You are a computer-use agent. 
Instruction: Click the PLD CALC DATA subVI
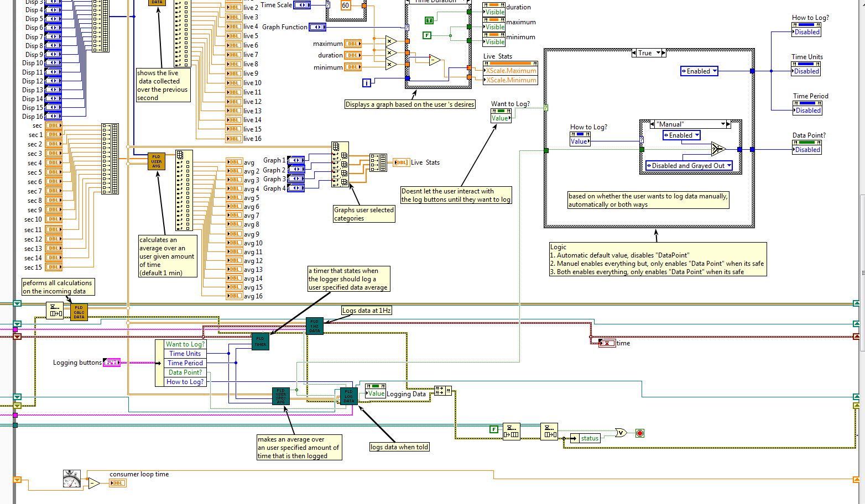pyautogui.click(x=79, y=312)
